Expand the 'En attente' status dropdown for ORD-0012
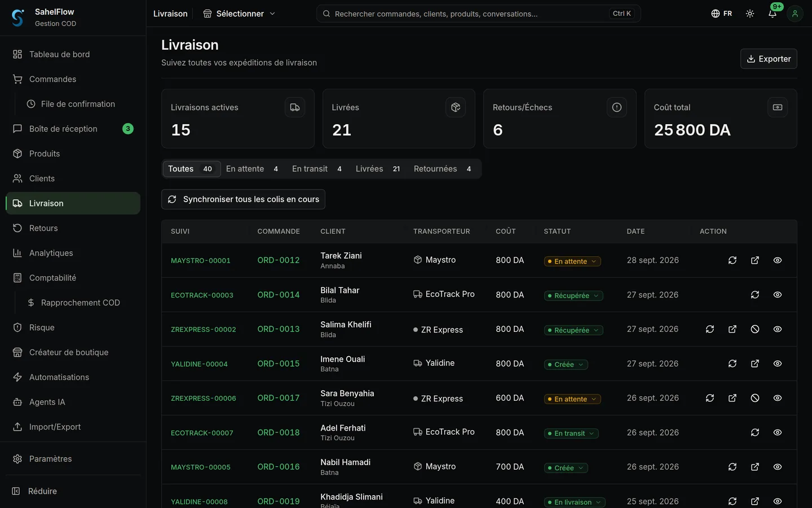 (x=572, y=261)
